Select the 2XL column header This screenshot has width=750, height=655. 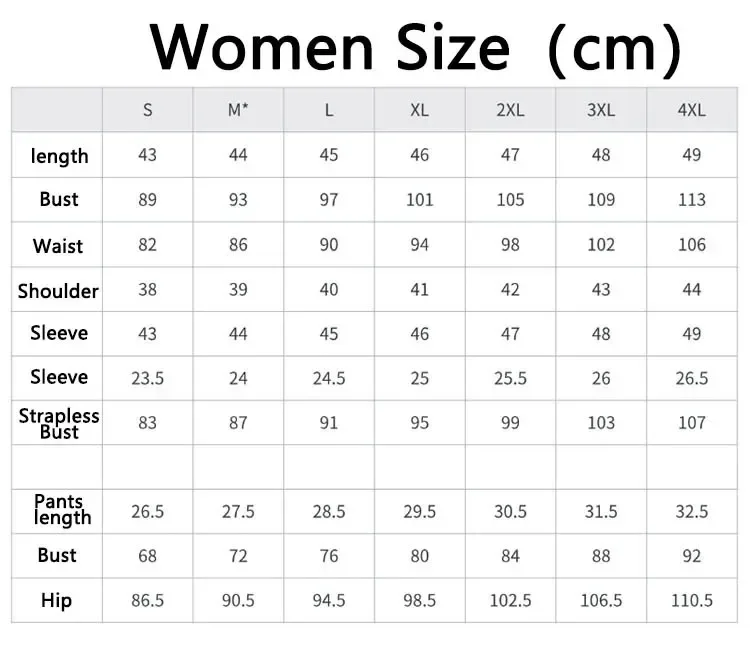pyautogui.click(x=510, y=110)
